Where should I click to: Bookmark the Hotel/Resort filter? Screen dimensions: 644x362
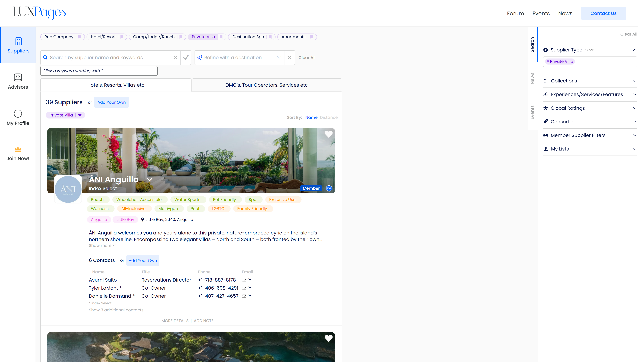(122, 37)
